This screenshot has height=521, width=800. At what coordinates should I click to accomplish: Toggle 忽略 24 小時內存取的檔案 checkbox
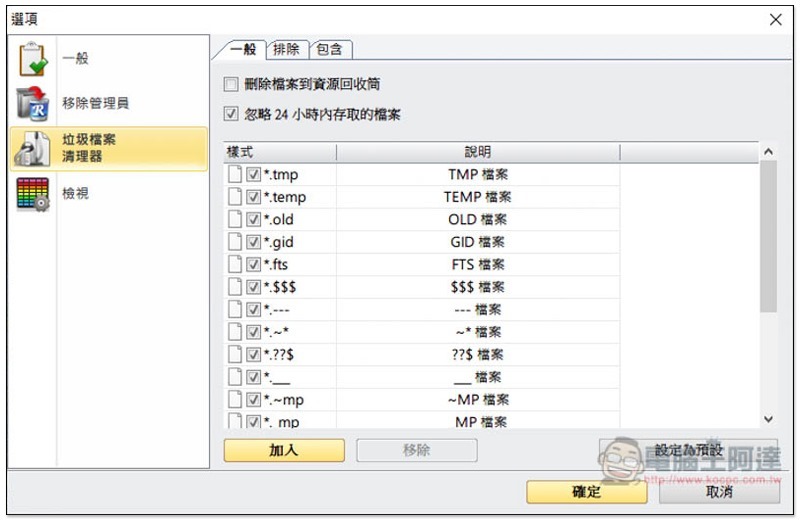(231, 113)
